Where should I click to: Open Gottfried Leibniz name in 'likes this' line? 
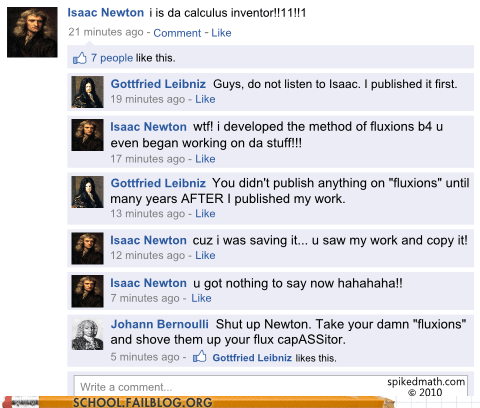[252, 358]
